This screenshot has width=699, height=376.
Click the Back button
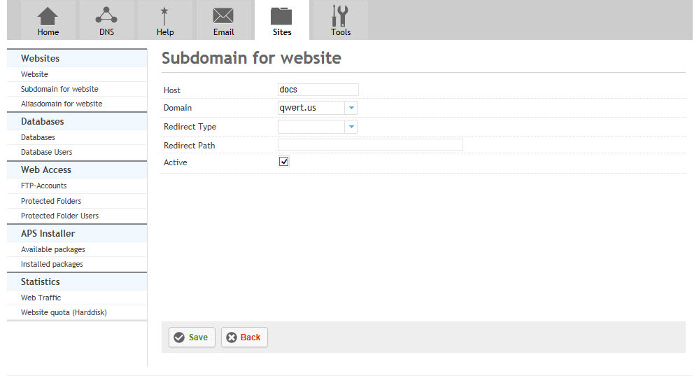pyautogui.click(x=244, y=337)
